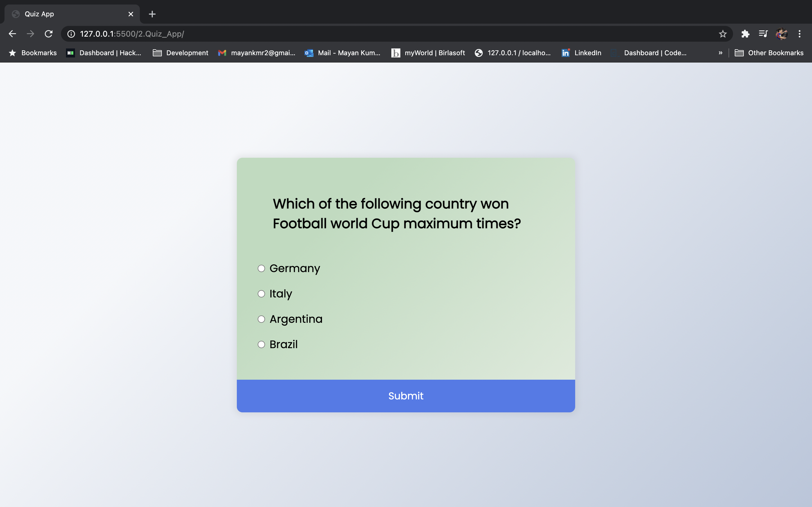Open new tab with plus button

coord(152,14)
